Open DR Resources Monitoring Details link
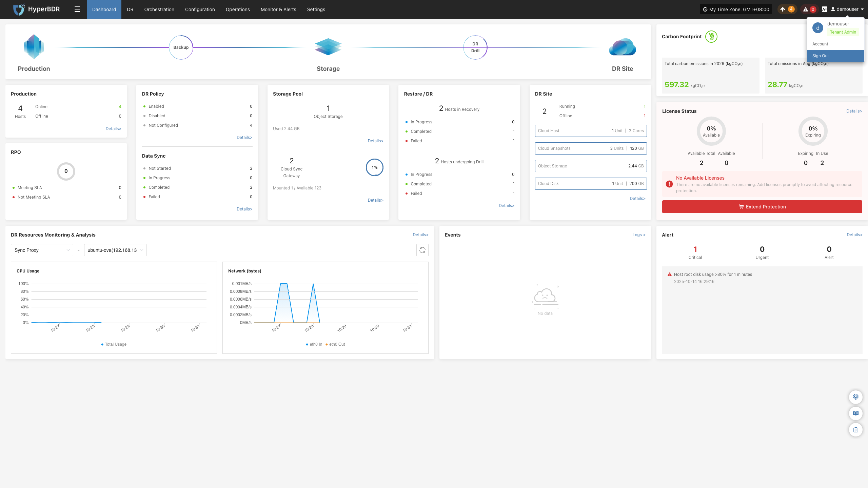The image size is (868, 488). (x=421, y=235)
